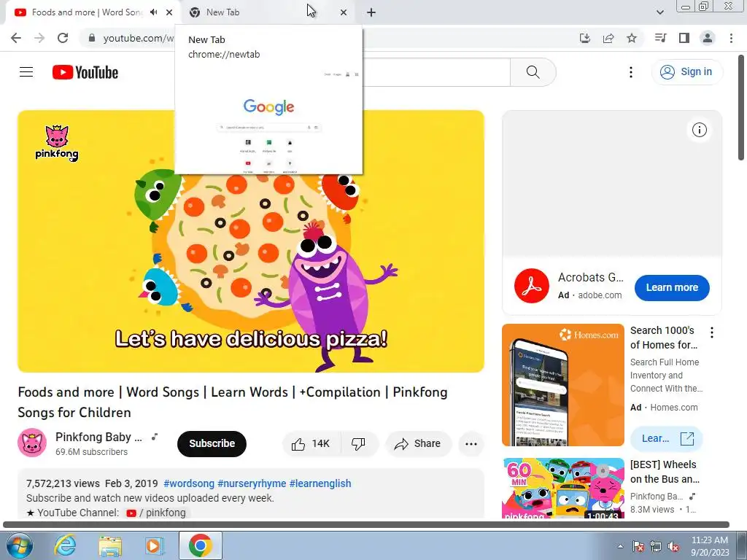Click the Chrome taskbar icon

200,545
